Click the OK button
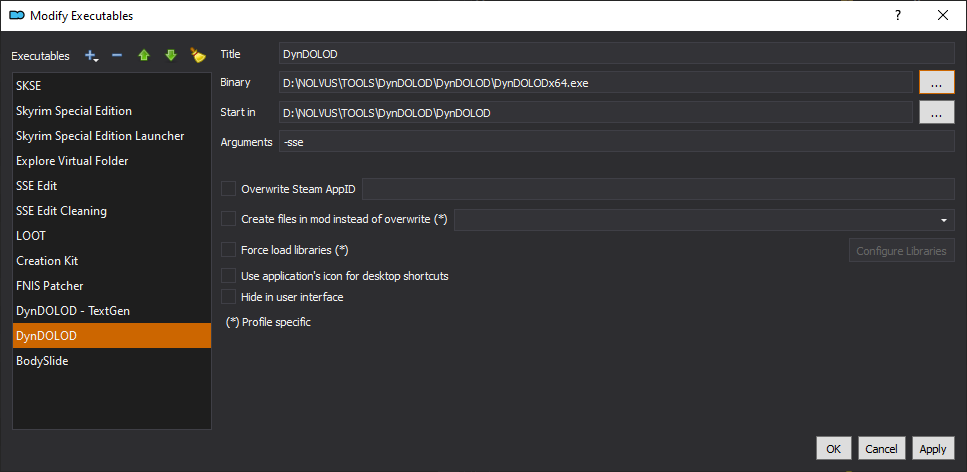967x472 pixels. point(834,449)
